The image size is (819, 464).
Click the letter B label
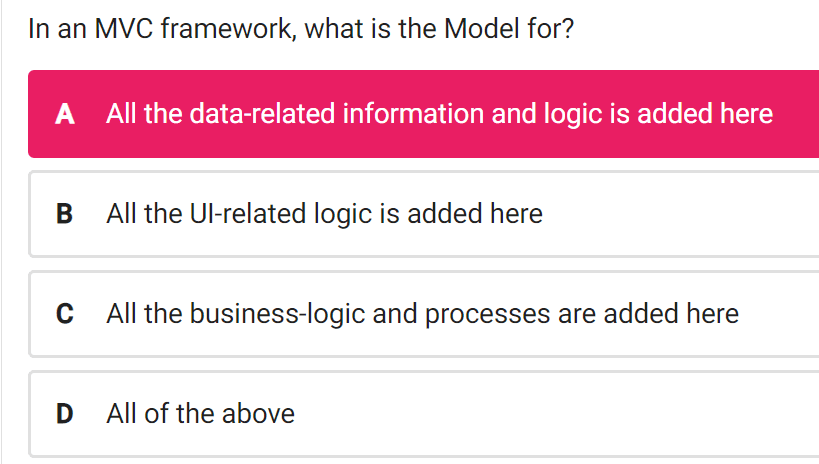64,214
